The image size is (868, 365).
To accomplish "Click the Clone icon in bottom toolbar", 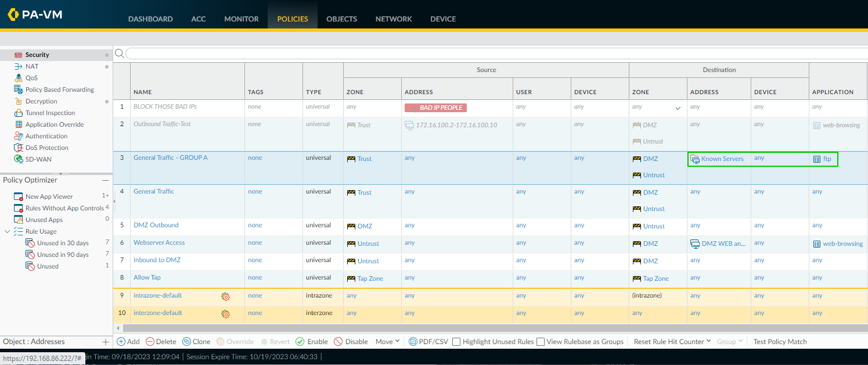I will [187, 342].
